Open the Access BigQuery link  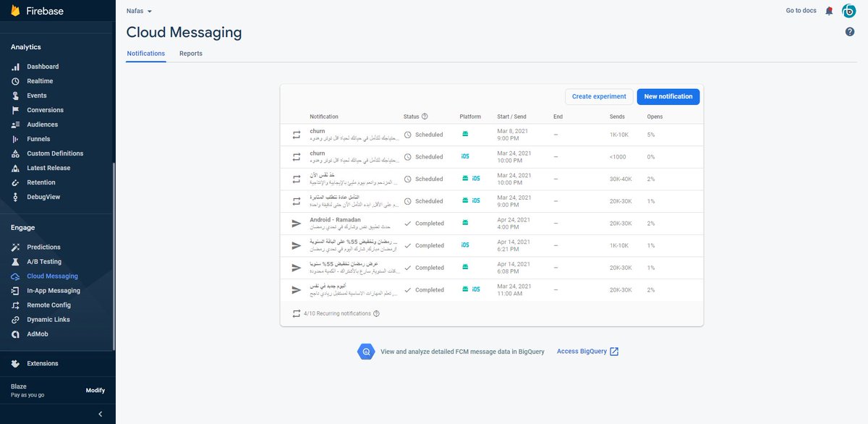pos(587,352)
